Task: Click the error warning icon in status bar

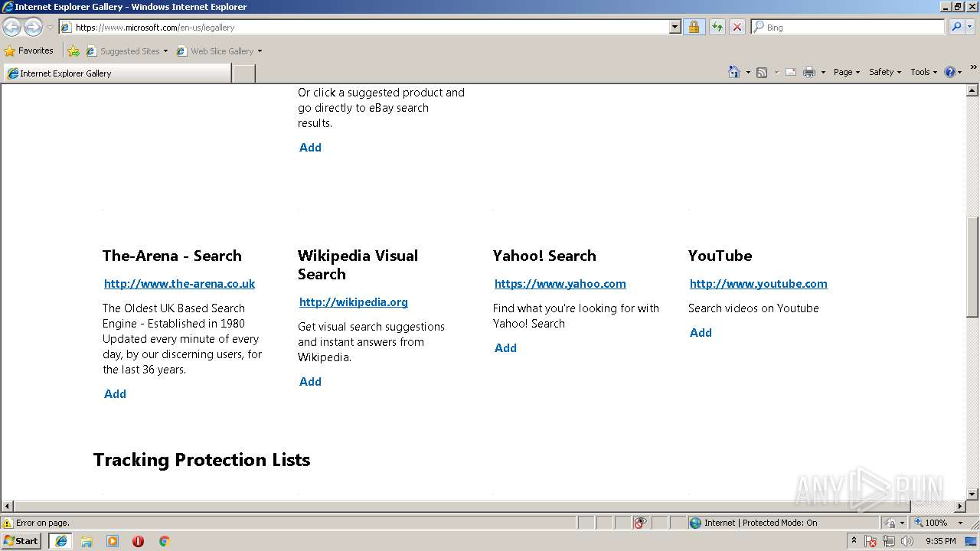Action: (8, 523)
